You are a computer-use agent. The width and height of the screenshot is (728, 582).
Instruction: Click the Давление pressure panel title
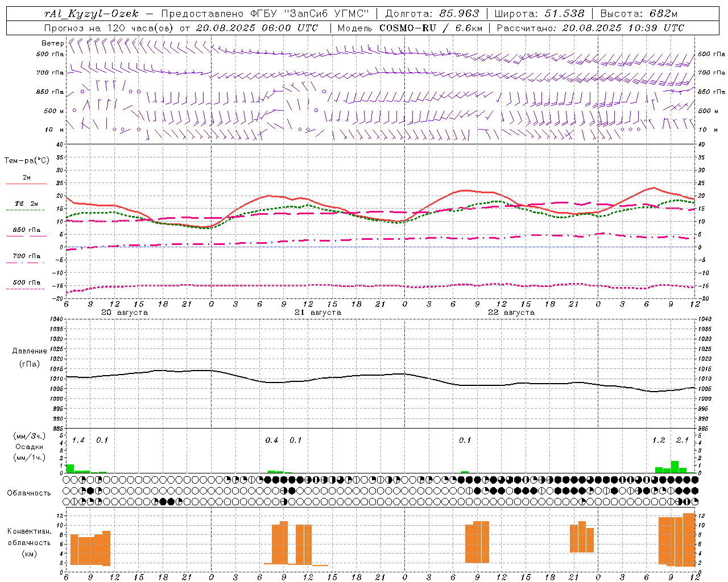click(x=30, y=351)
